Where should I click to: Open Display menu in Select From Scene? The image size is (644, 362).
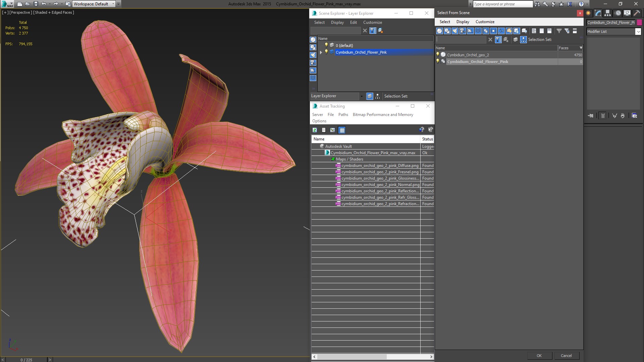coord(463,22)
